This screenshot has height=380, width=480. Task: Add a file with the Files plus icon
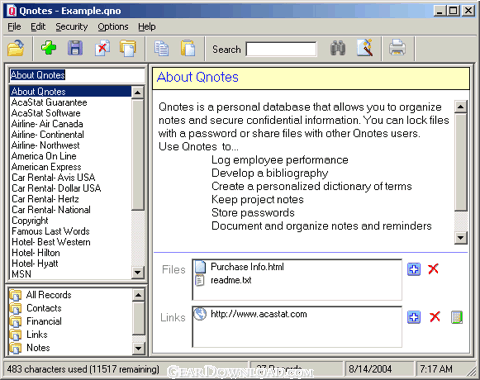pyautogui.click(x=414, y=269)
